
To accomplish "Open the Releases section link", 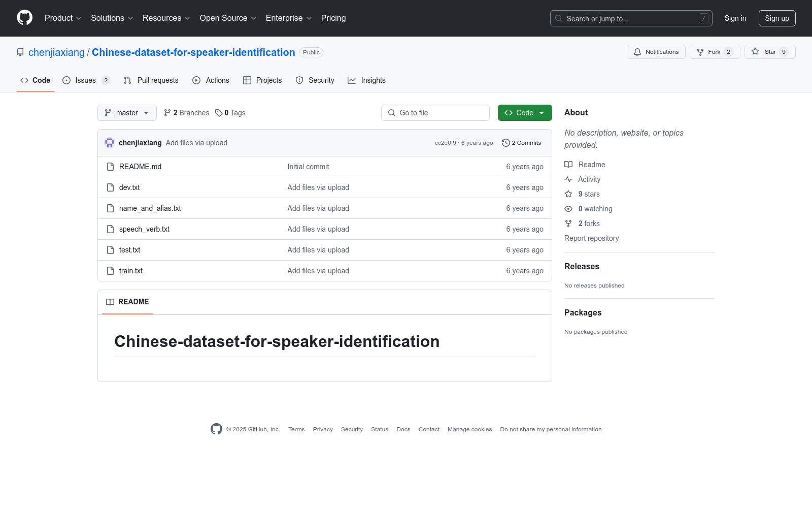I will (582, 266).
